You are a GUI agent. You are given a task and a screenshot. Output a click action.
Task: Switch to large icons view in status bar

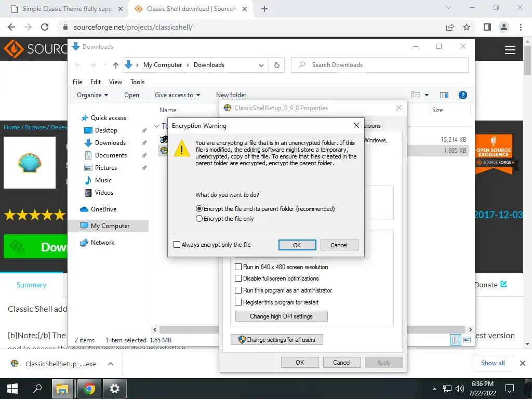(467, 340)
